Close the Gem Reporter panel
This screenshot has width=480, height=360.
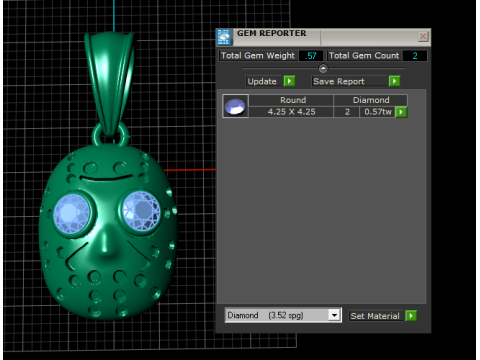click(x=423, y=36)
